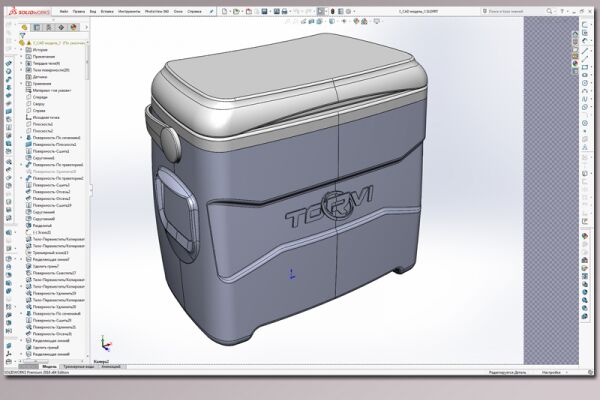This screenshot has height=400, width=600.
Task: Pin the menu bar with the pushpin
Action: point(211,11)
